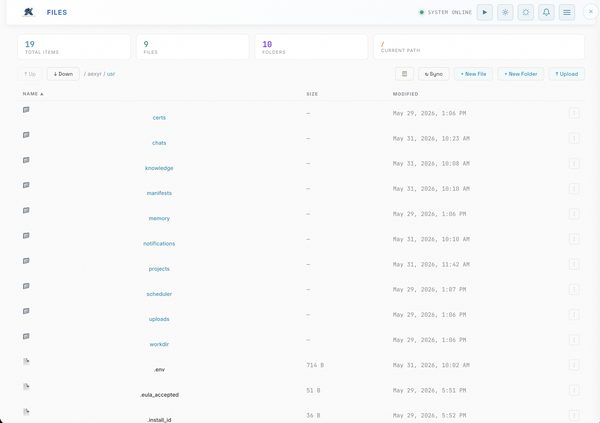Sort the list by the SIZE column
The width and height of the screenshot is (600, 423).
(x=312, y=94)
